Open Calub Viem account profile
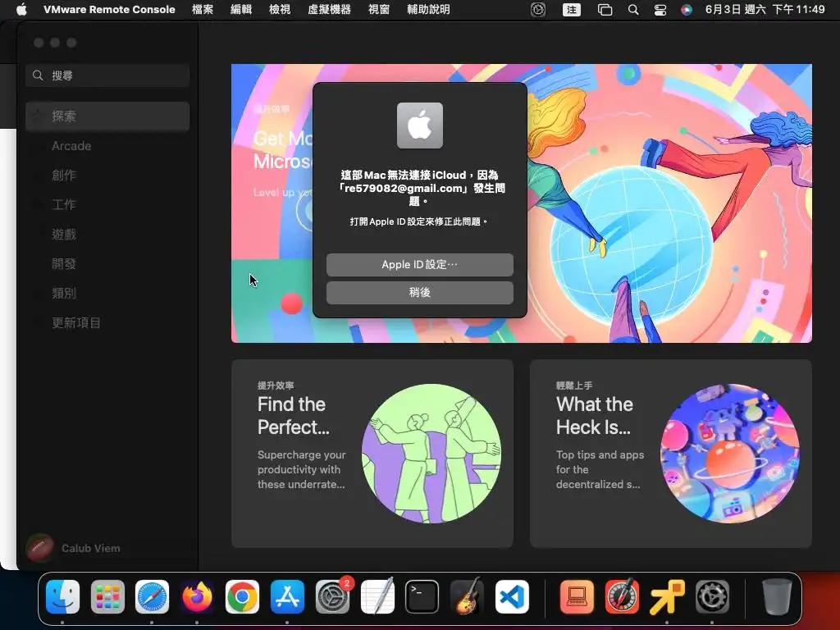The width and height of the screenshot is (840, 630). (74, 548)
